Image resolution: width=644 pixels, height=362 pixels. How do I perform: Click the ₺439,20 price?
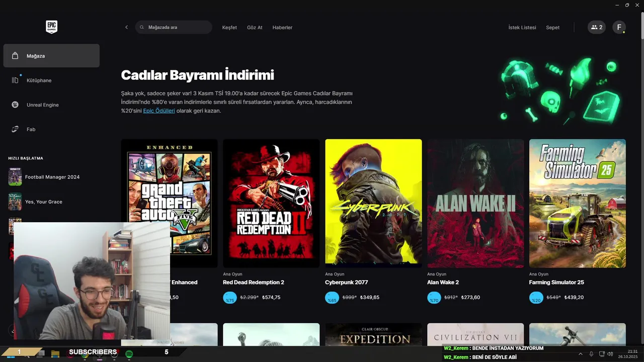click(574, 298)
